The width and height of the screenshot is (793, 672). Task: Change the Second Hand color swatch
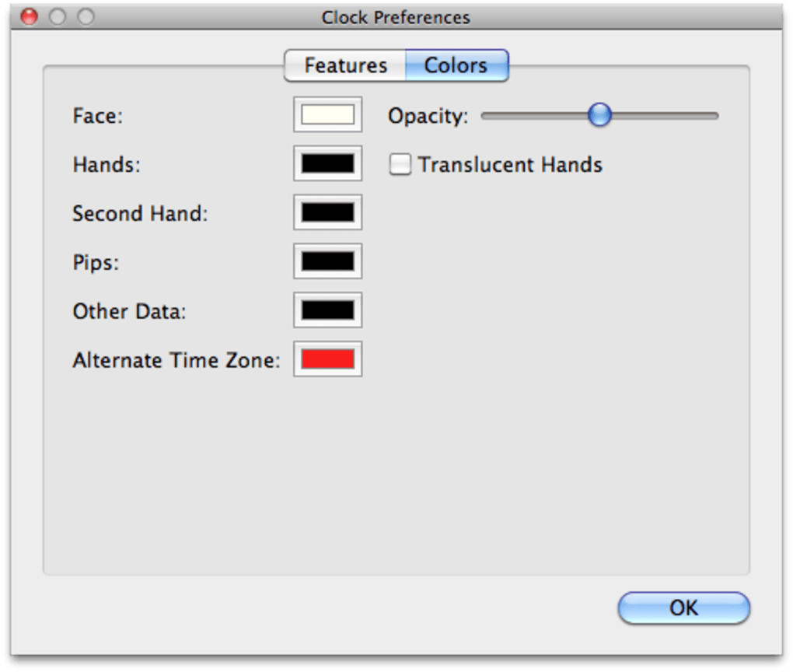pyautogui.click(x=327, y=213)
